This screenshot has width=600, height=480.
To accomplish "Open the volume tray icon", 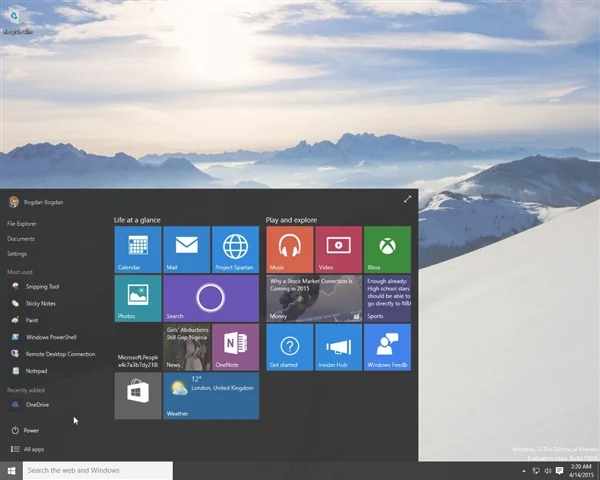I will point(548,471).
